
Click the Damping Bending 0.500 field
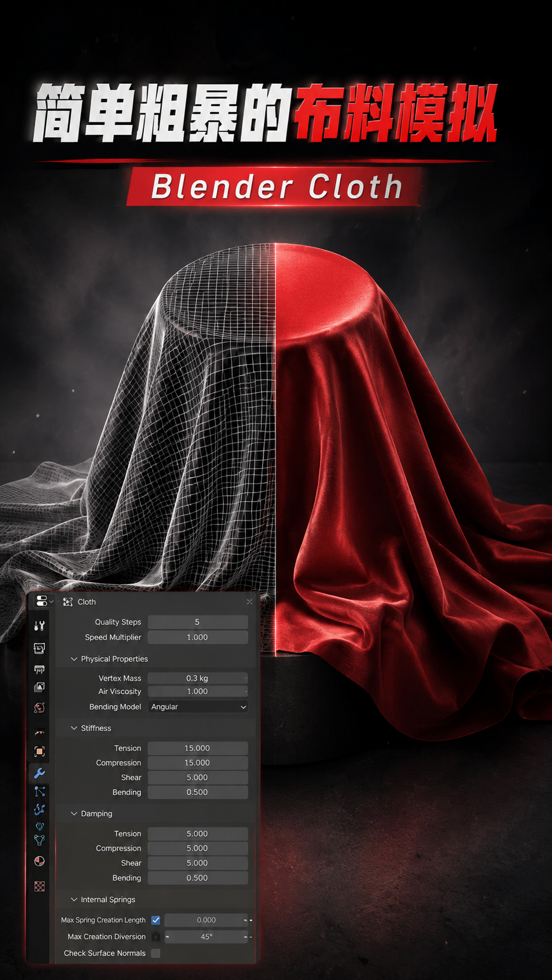198,878
